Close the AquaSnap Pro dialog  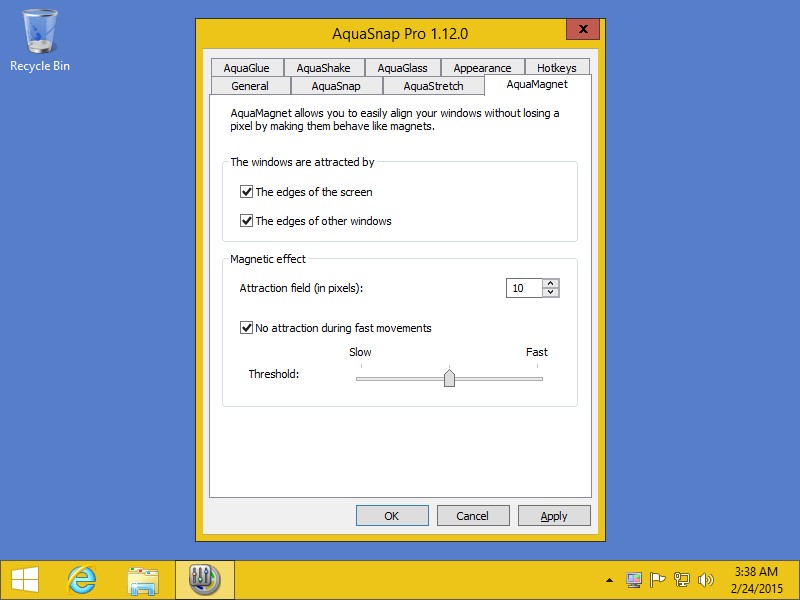tap(583, 29)
